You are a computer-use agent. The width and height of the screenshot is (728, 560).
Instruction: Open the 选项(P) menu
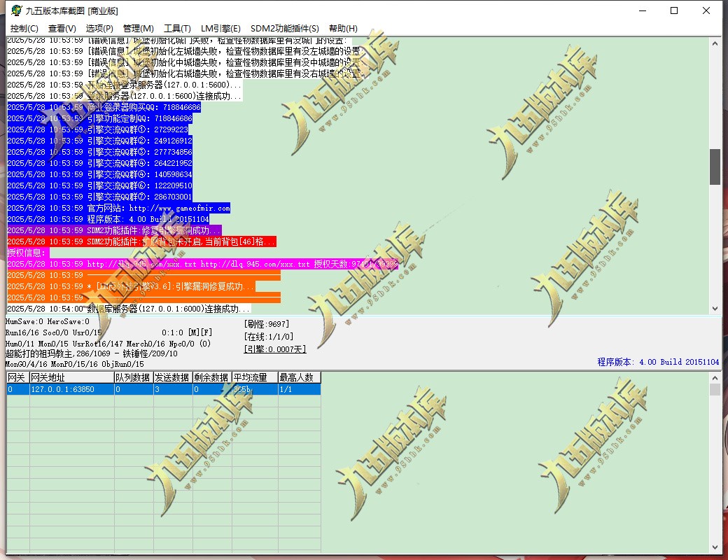coord(99,28)
